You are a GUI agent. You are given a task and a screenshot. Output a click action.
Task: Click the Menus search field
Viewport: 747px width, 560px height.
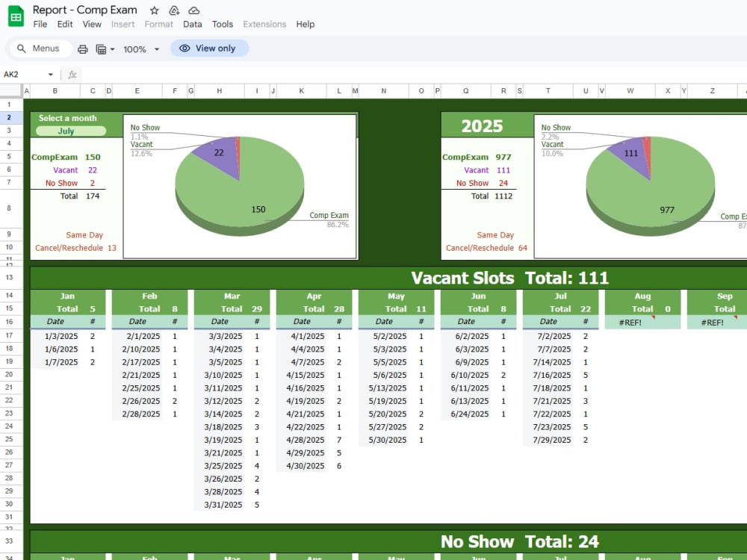pos(40,49)
